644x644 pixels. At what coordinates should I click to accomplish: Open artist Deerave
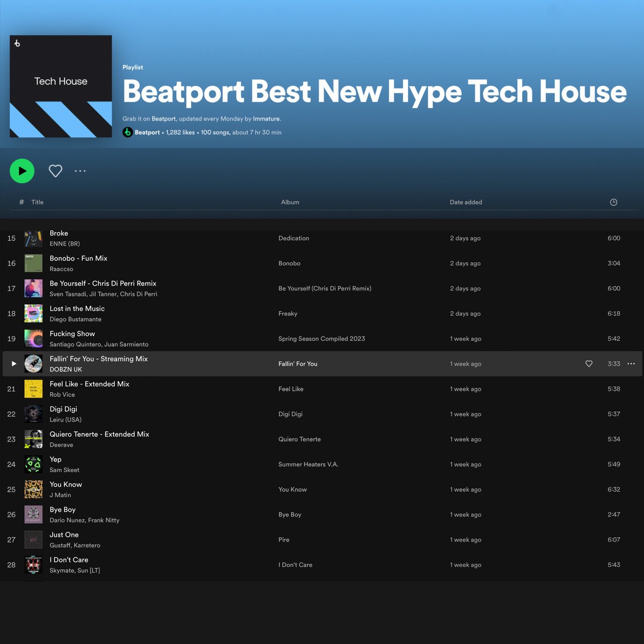(61, 445)
